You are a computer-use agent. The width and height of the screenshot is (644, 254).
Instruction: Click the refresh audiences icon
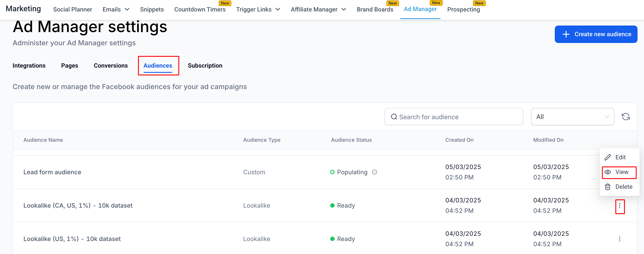click(626, 117)
